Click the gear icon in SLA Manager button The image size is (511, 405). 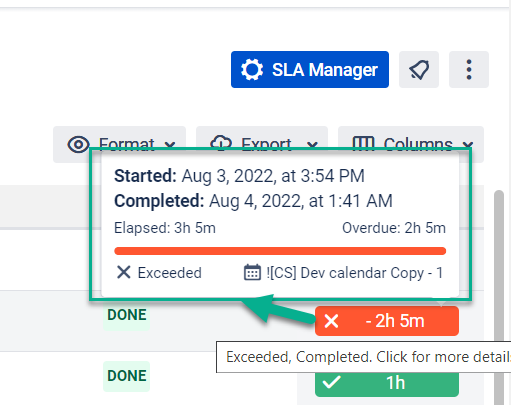pyautogui.click(x=252, y=69)
